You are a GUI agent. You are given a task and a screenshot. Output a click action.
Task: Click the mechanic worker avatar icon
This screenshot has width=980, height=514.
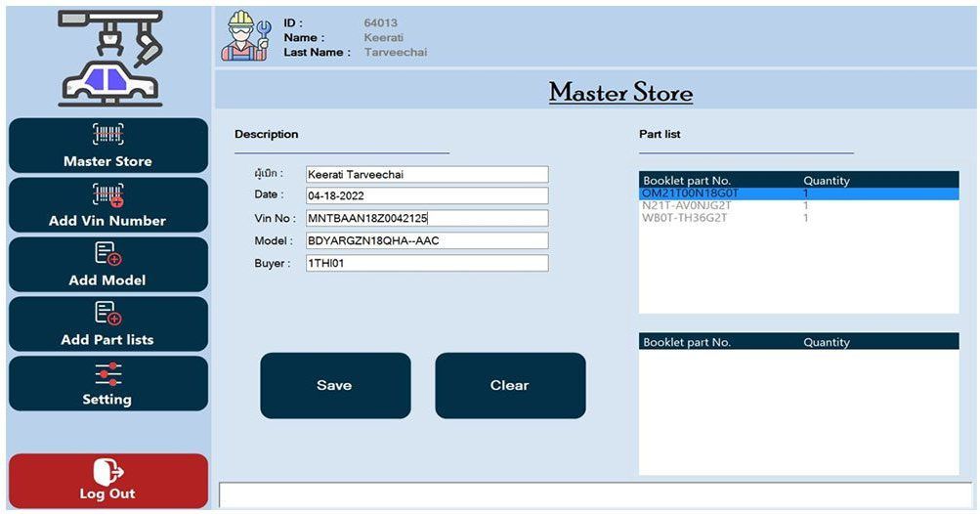[246, 36]
